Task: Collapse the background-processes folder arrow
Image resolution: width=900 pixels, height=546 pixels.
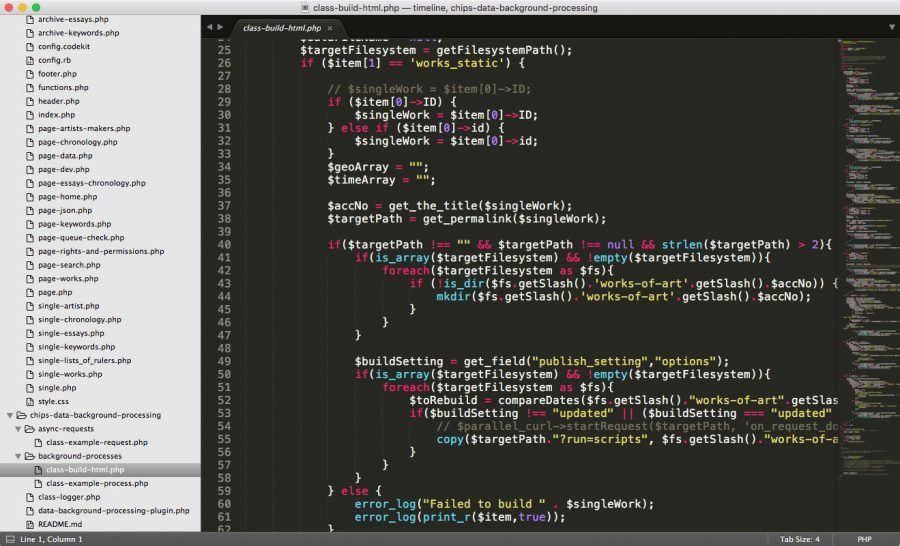Action: click(x=18, y=456)
